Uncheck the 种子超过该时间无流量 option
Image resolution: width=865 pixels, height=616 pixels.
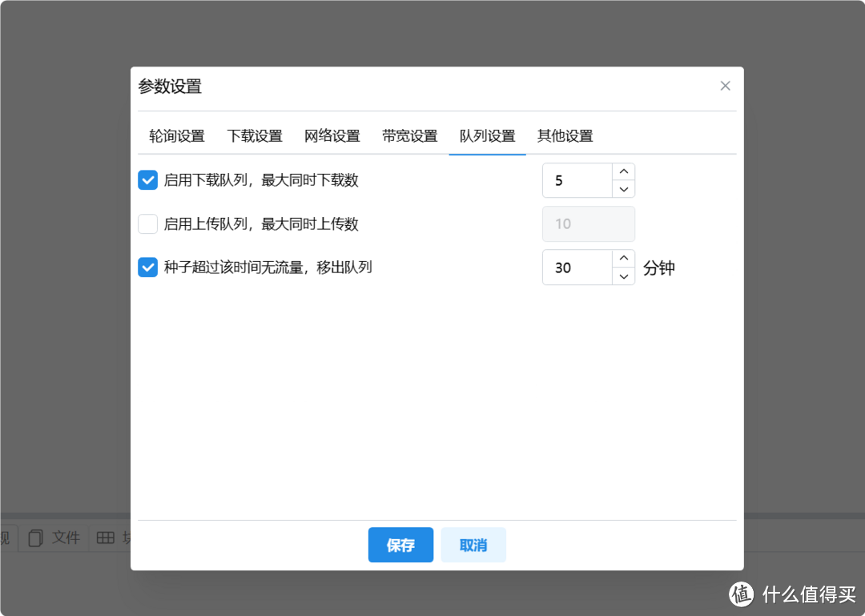pos(147,268)
